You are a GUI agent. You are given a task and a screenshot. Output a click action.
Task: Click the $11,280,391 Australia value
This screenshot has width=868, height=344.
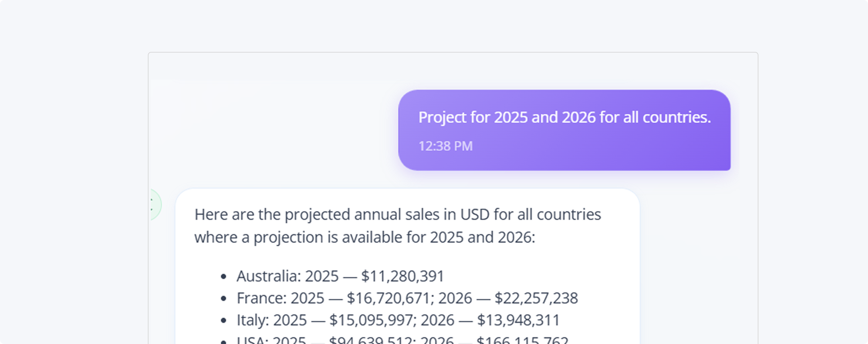[403, 276]
